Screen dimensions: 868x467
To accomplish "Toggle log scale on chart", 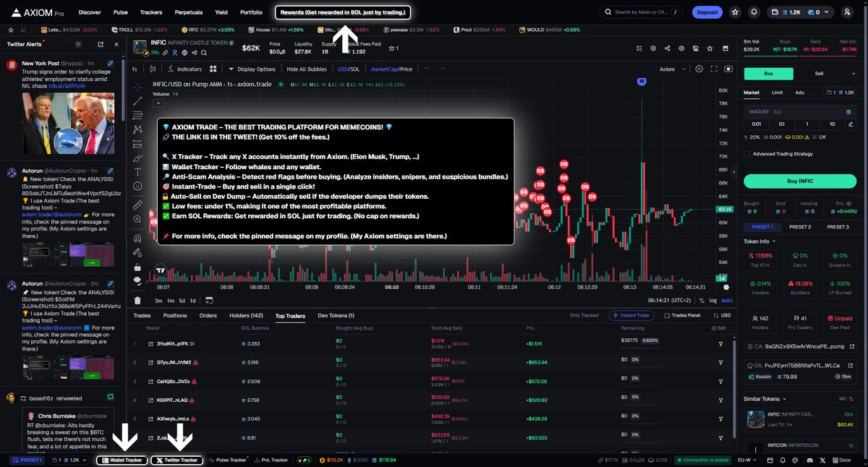I will tap(714, 300).
